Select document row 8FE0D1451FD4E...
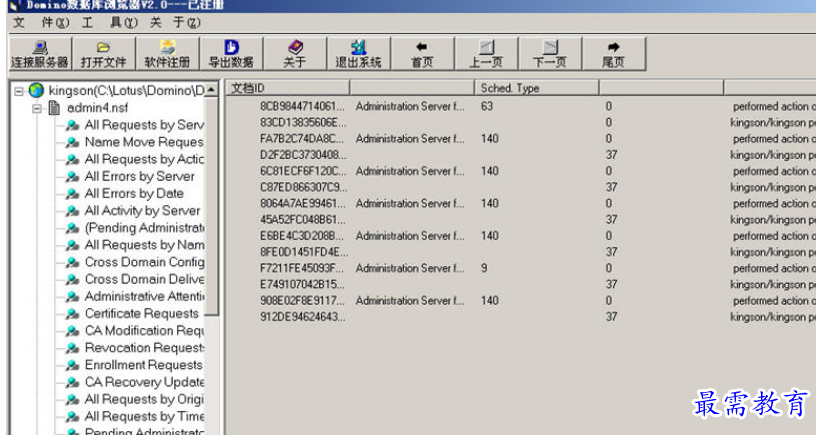The height and width of the screenshot is (435, 816). [520, 252]
